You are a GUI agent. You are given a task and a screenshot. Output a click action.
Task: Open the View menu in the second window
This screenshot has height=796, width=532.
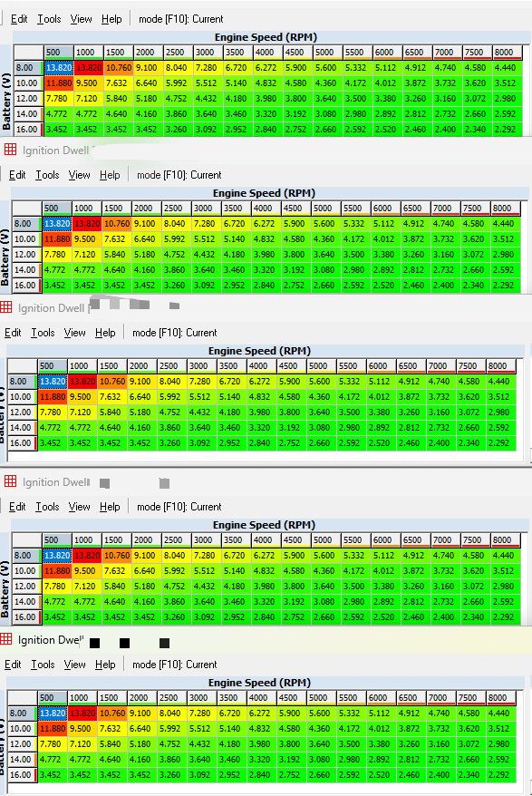tap(79, 175)
